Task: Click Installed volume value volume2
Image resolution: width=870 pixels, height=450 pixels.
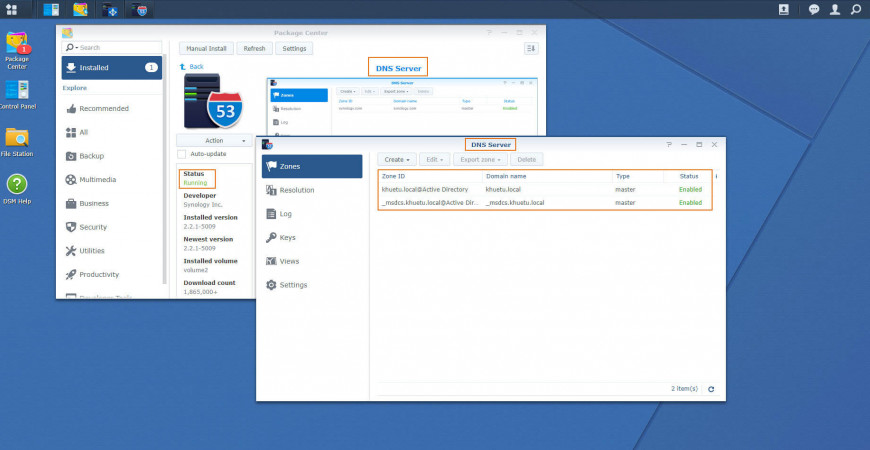Action: pyautogui.click(x=195, y=270)
